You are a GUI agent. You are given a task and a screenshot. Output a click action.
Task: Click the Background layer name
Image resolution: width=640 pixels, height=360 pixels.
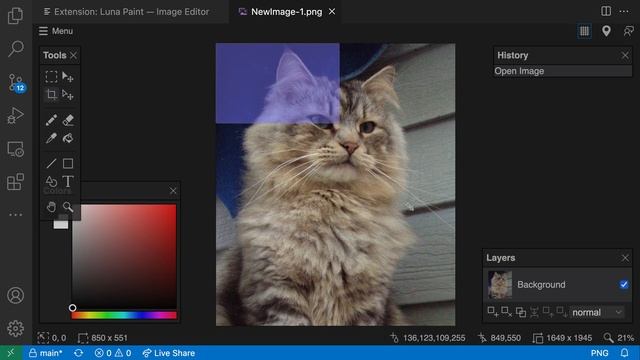(541, 284)
